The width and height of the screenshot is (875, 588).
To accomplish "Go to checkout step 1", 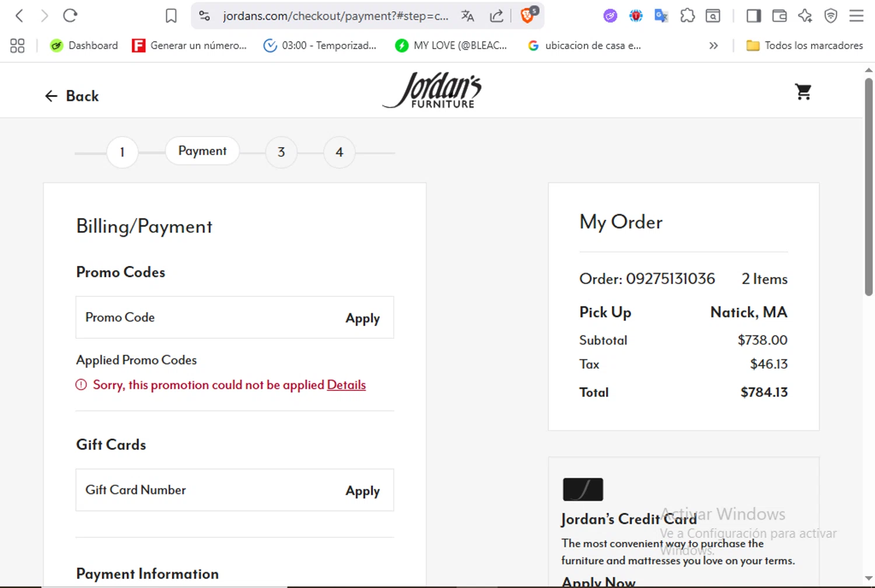I will [x=122, y=152].
